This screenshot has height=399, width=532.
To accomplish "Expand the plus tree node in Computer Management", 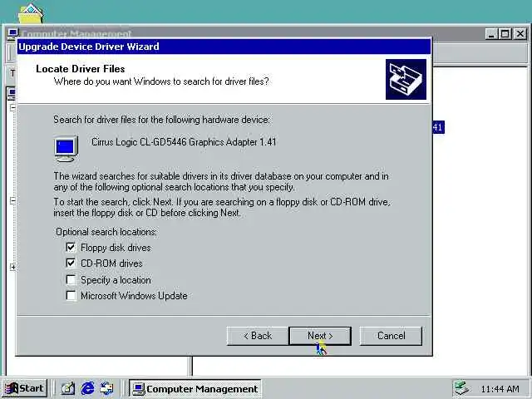I will point(13,267).
